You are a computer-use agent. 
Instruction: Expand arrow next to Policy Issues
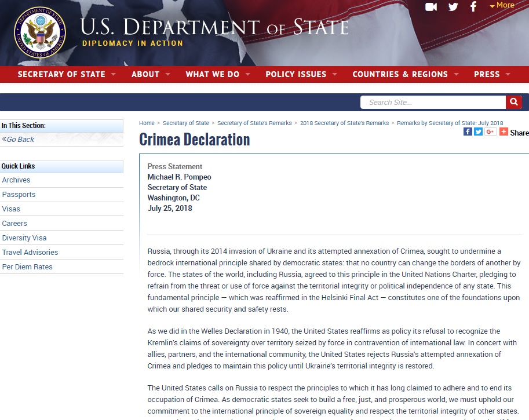click(335, 74)
